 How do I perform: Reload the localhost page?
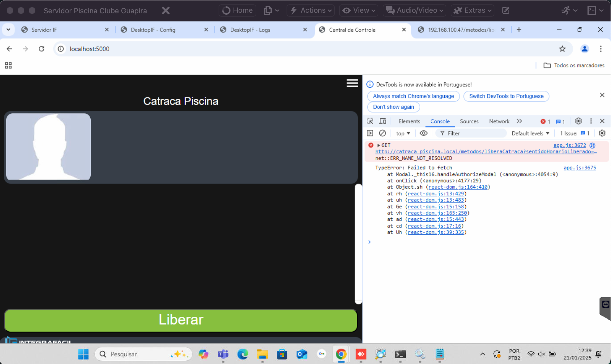coord(41,49)
